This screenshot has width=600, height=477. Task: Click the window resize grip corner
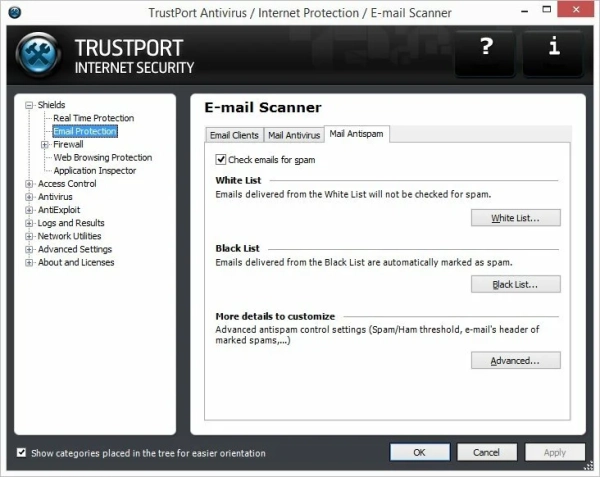point(589,466)
